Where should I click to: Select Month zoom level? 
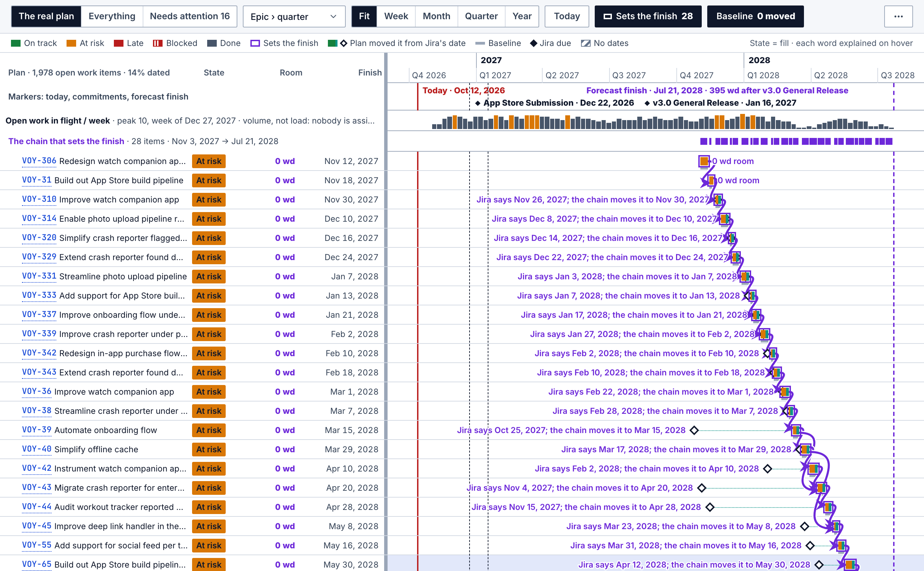(436, 16)
